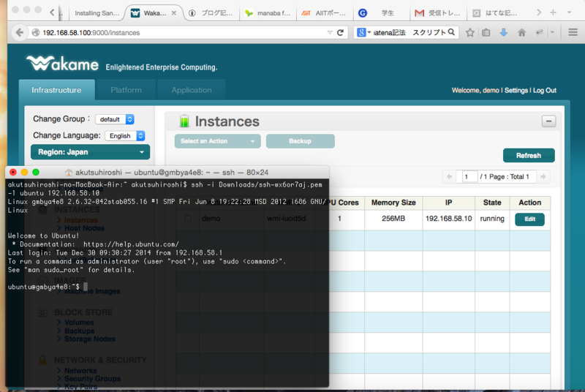Viewport: 585px width, 392px height.
Task: Open Host Nodes link behind terminal
Action: 84,228
